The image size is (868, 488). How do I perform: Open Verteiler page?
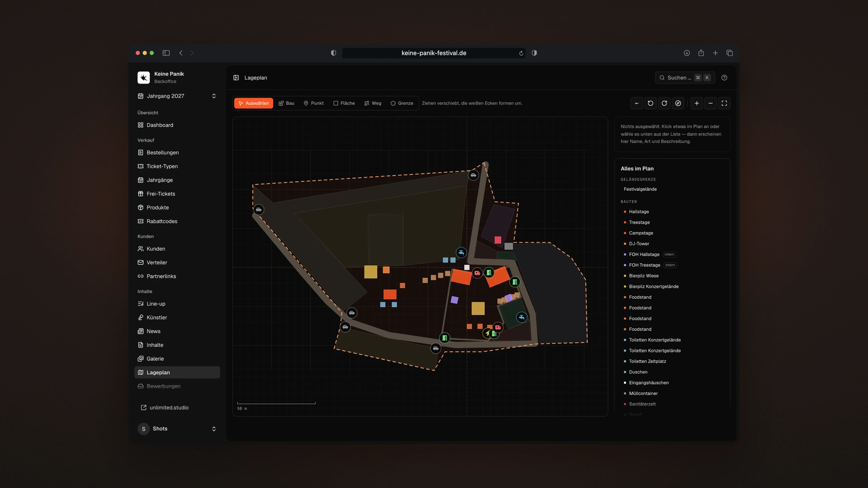(x=177, y=263)
